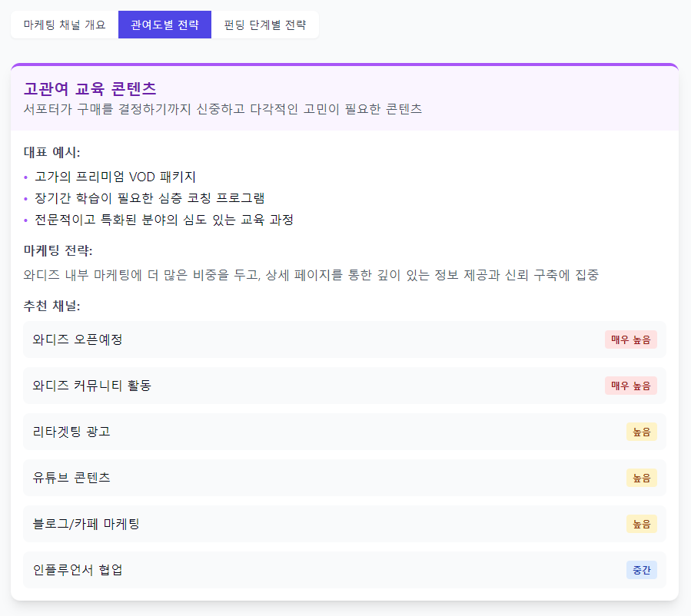
Task: Click the 매우 높음 badge for 와디즈 커뮤니티 활동
Action: click(x=630, y=386)
